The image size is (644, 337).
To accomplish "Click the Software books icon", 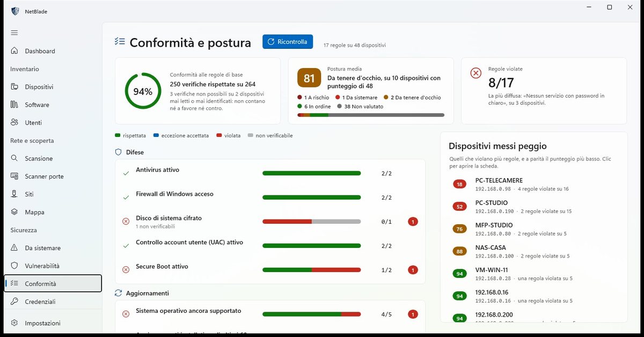I will pos(14,105).
